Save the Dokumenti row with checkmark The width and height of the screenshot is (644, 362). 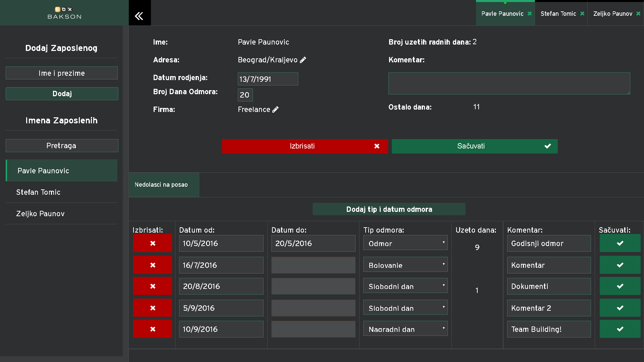tap(620, 286)
